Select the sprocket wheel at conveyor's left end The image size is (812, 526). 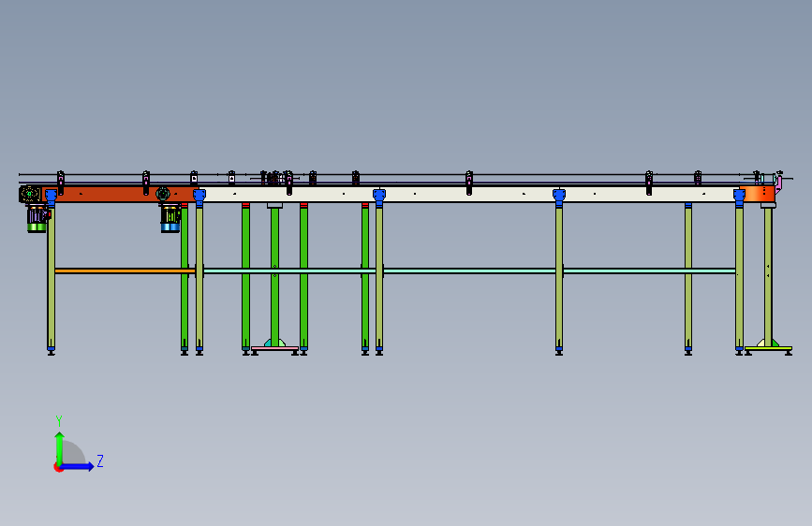30,194
